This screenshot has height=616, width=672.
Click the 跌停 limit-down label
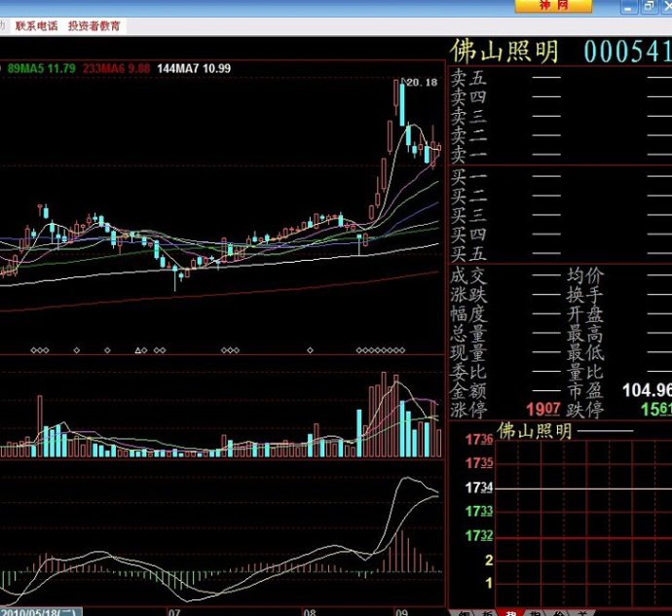[x=585, y=410]
